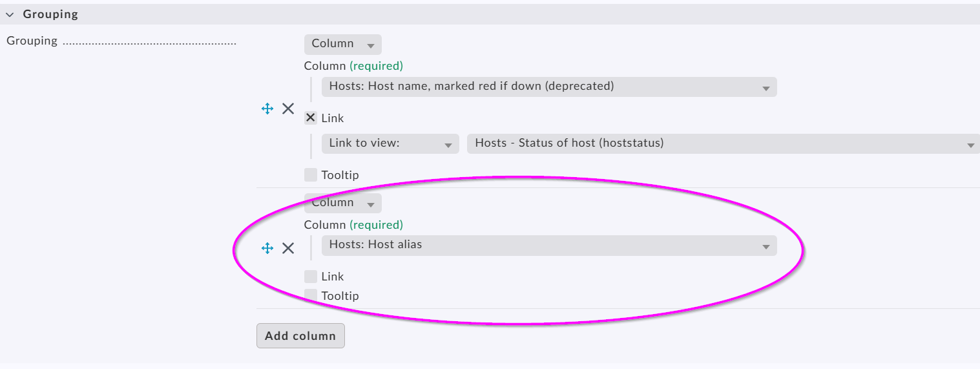This screenshot has width=980, height=369.
Task: Open the Host name, marked red dropdown
Action: (548, 87)
